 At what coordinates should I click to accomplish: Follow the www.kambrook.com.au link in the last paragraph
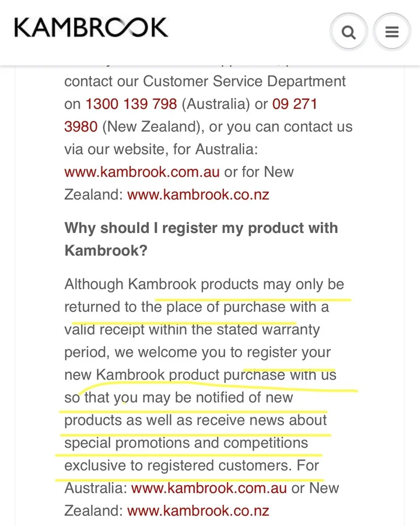(x=209, y=488)
